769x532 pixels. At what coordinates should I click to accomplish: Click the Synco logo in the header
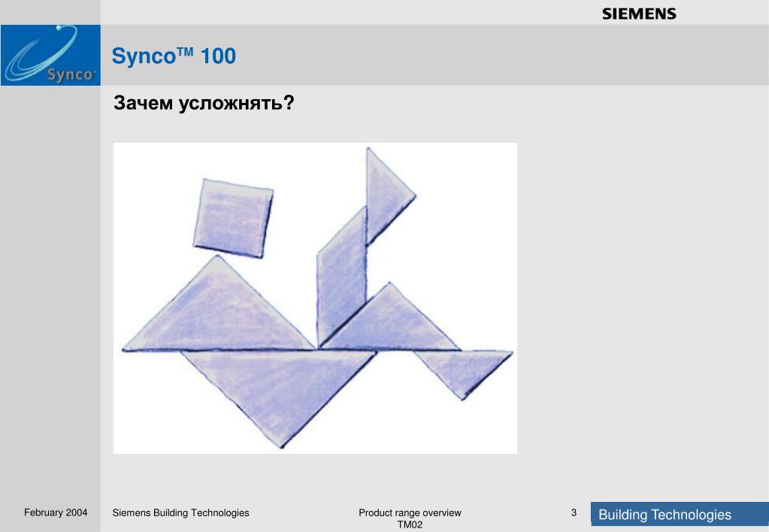pyautogui.click(x=50, y=56)
